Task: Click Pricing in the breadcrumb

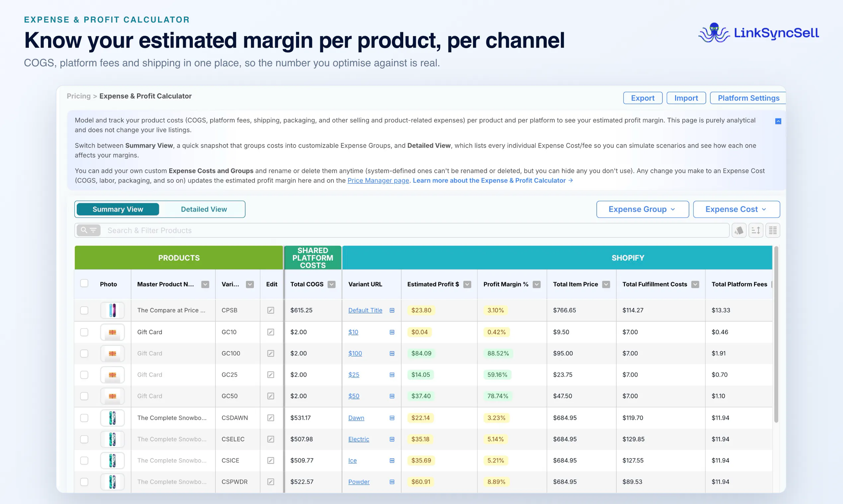Action: click(x=79, y=96)
